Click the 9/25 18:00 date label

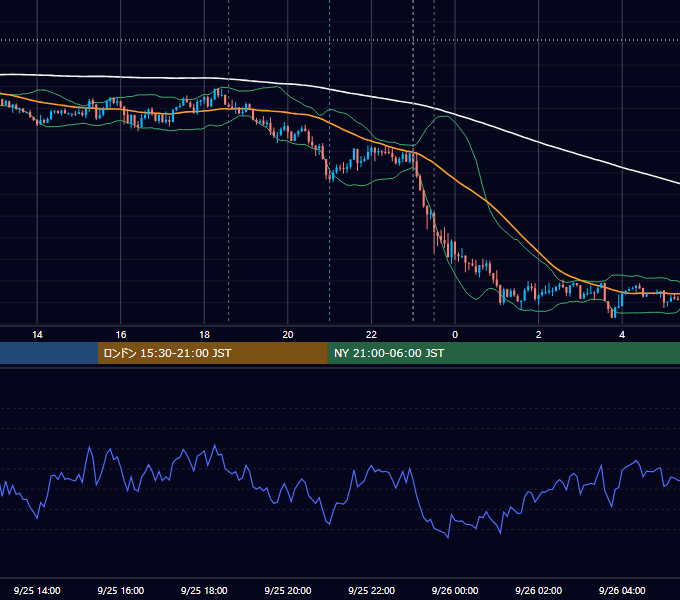pos(204,590)
